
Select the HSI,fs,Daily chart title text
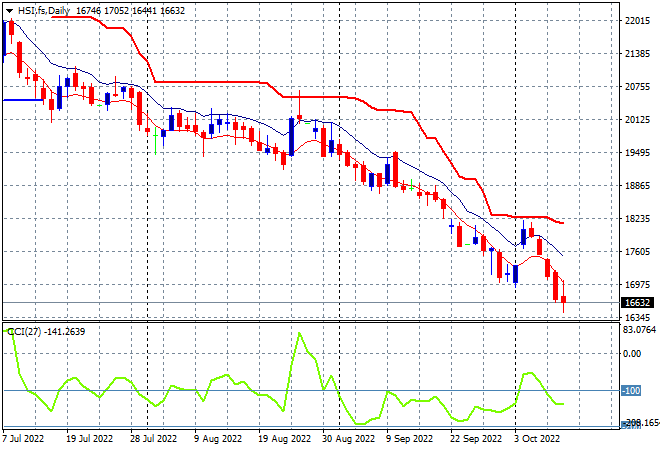pyautogui.click(x=44, y=11)
